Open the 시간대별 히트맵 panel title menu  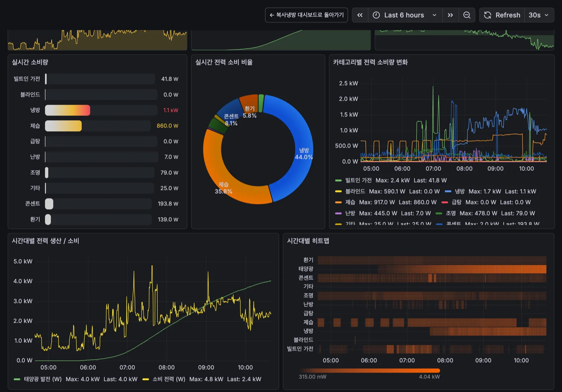click(x=308, y=241)
